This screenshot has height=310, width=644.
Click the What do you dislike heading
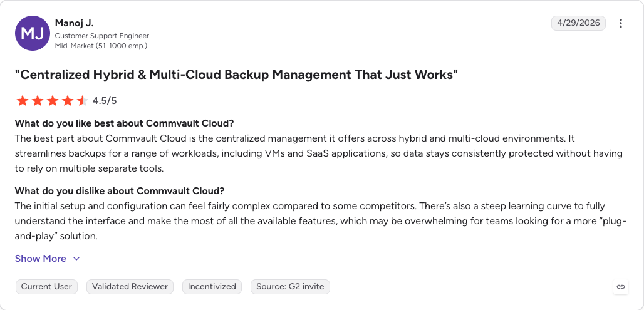click(x=120, y=191)
